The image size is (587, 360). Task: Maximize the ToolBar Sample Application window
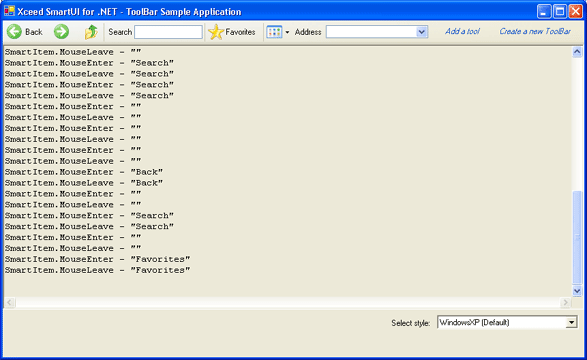[x=560, y=11]
